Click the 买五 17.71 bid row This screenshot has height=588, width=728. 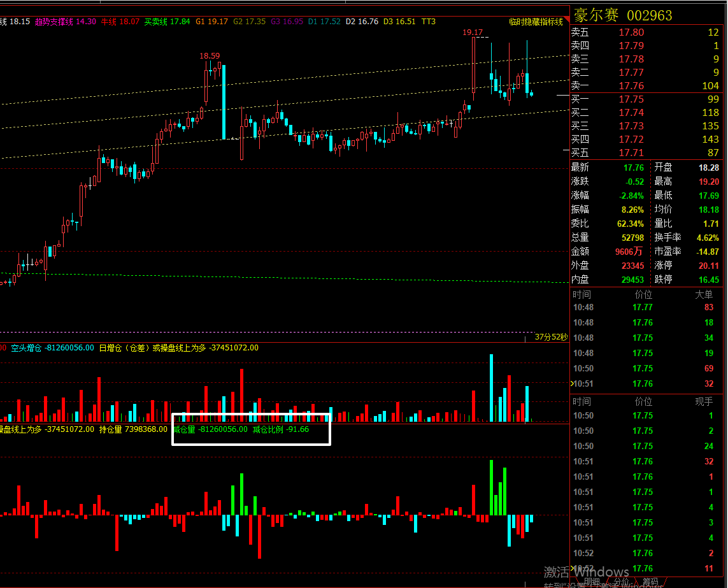coord(645,152)
